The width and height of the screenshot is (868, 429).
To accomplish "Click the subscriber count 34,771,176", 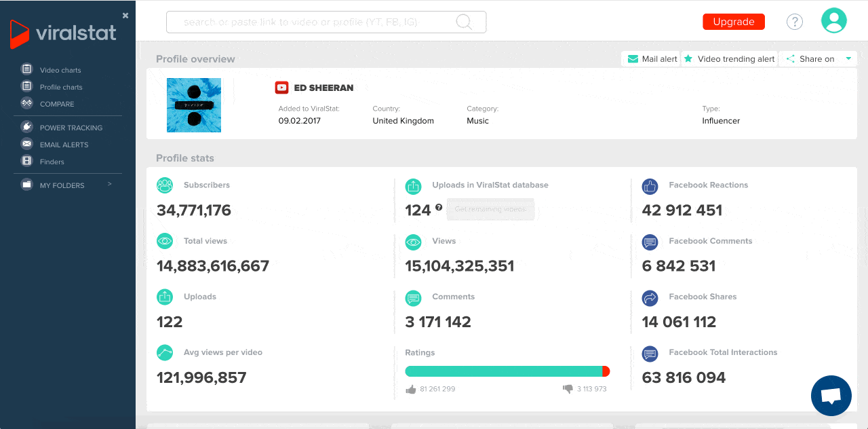I will pos(194,210).
